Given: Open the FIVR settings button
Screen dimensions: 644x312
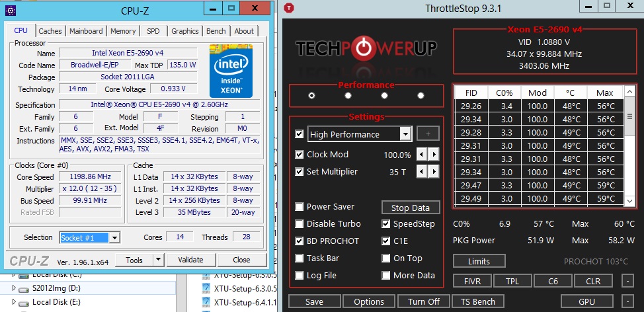Looking at the screenshot, I should coord(472,281).
